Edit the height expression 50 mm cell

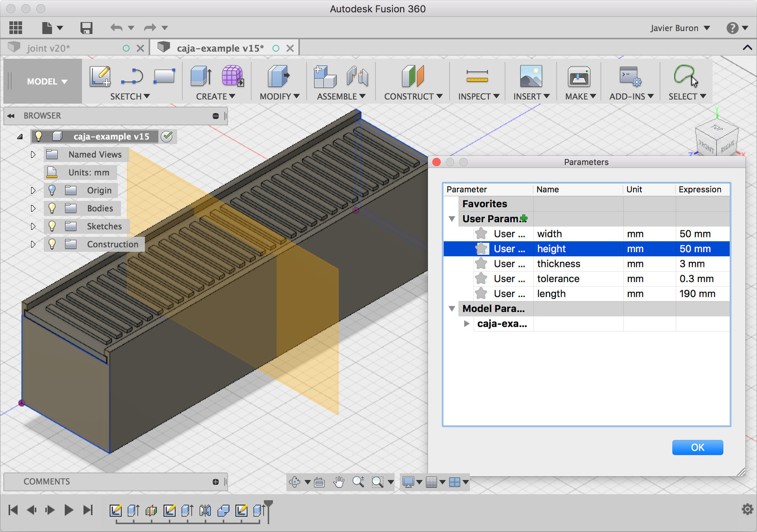[x=702, y=249]
